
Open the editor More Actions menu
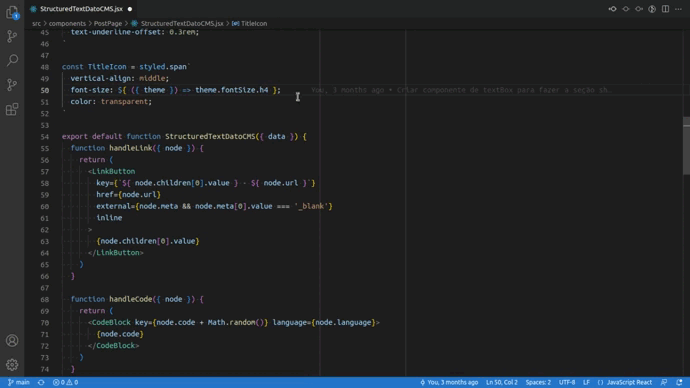tap(678, 9)
